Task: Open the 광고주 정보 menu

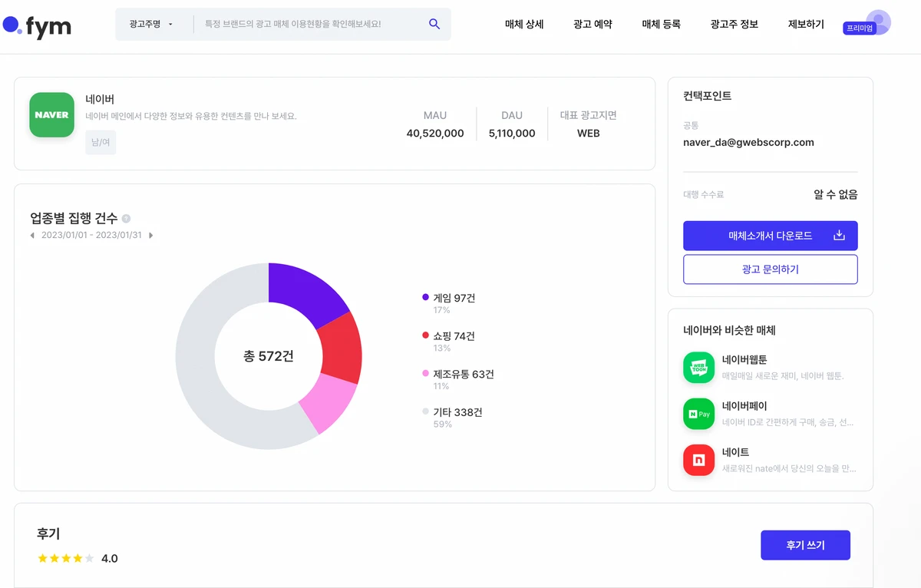Action: (x=734, y=25)
